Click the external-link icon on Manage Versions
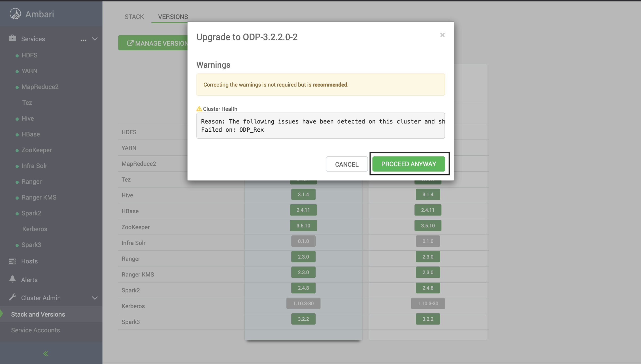641x364 pixels. tap(130, 43)
